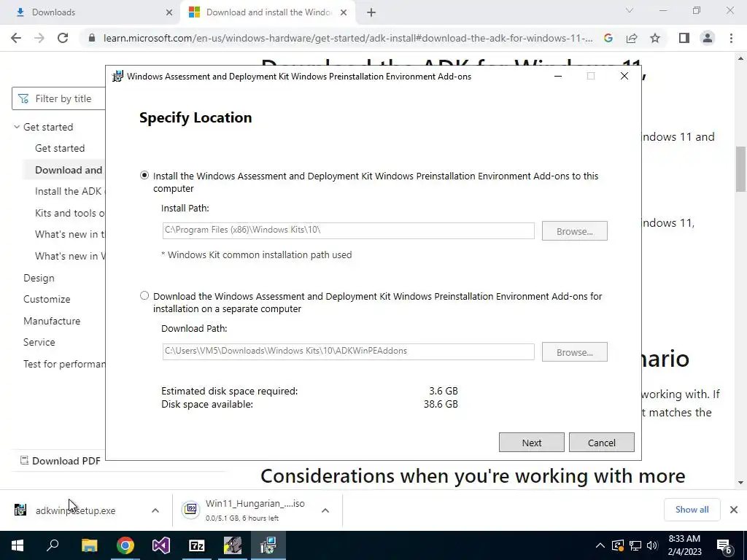Open the adkwinpesetup.exe download item
Viewport: 747px width, 560px height.
click(x=75, y=510)
